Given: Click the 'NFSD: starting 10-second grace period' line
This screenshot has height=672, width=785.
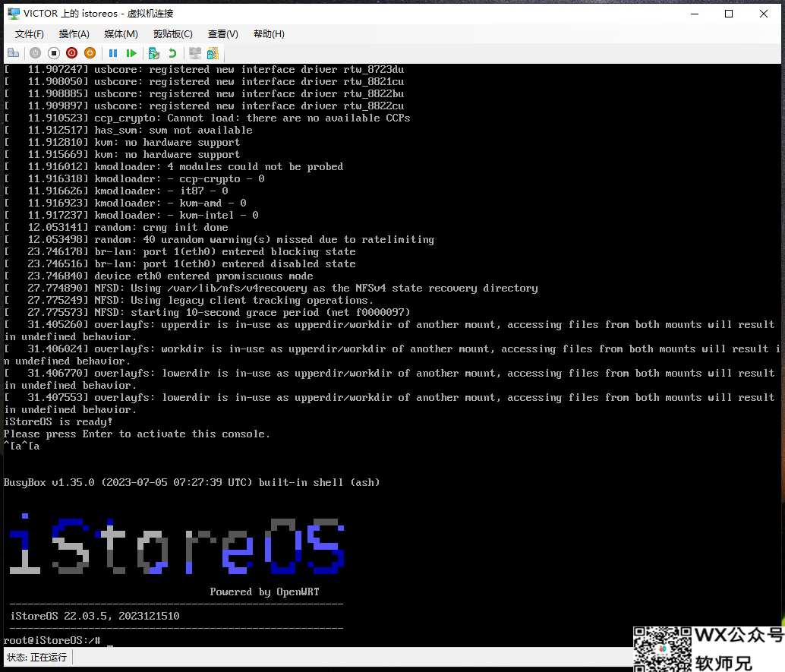Looking at the screenshot, I should point(206,313).
